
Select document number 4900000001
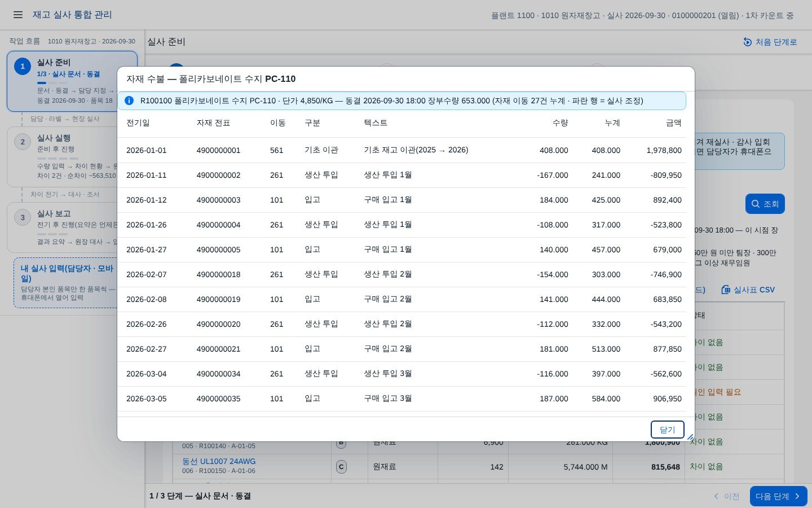click(219, 150)
